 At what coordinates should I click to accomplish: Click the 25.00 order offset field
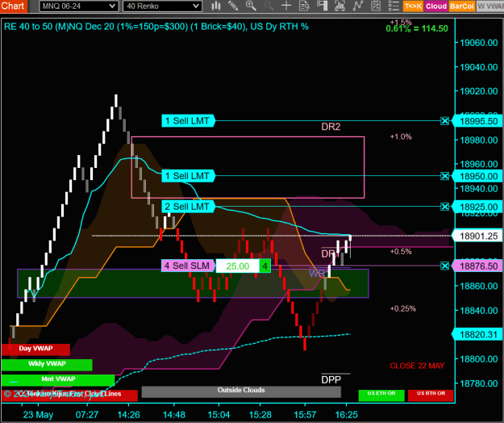(238, 266)
